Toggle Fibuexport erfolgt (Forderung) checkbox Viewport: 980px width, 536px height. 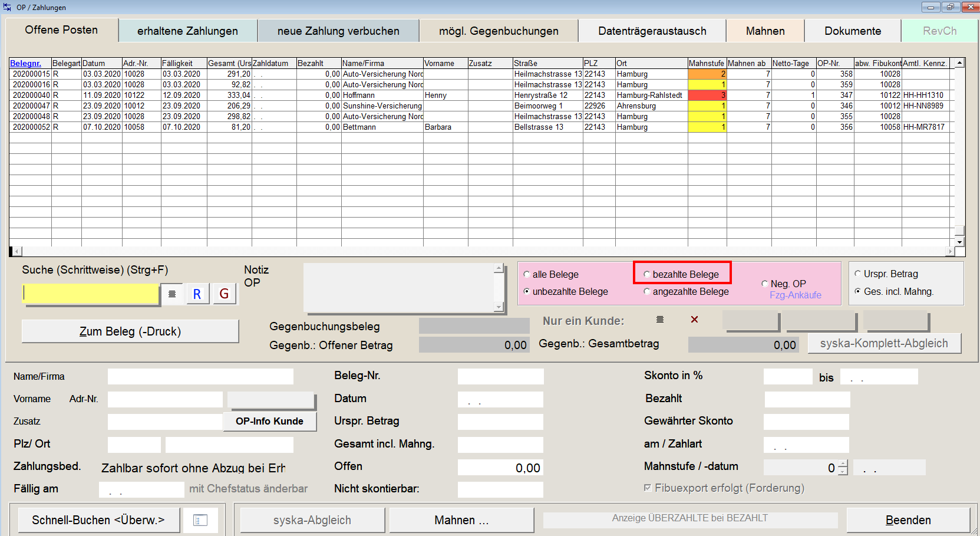648,488
